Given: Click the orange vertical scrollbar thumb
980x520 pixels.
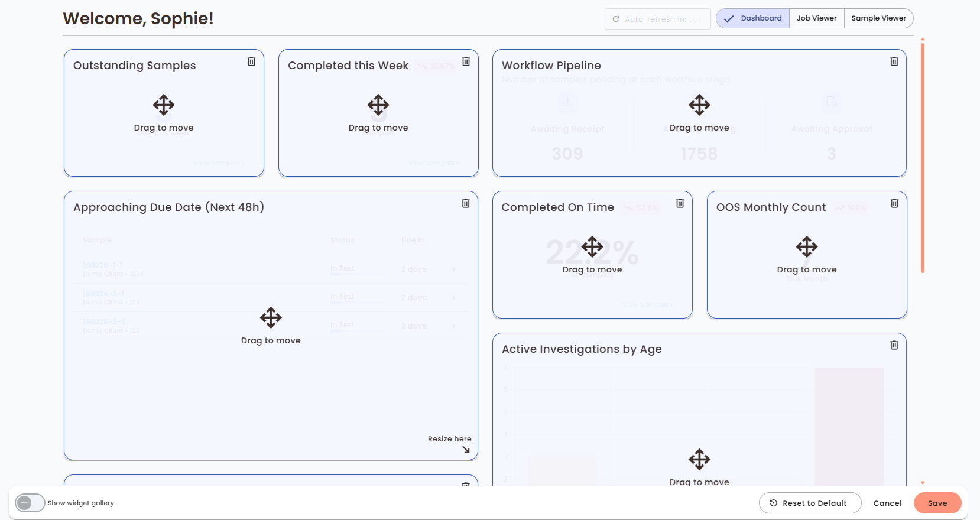Looking at the screenshot, I should tap(922, 157).
